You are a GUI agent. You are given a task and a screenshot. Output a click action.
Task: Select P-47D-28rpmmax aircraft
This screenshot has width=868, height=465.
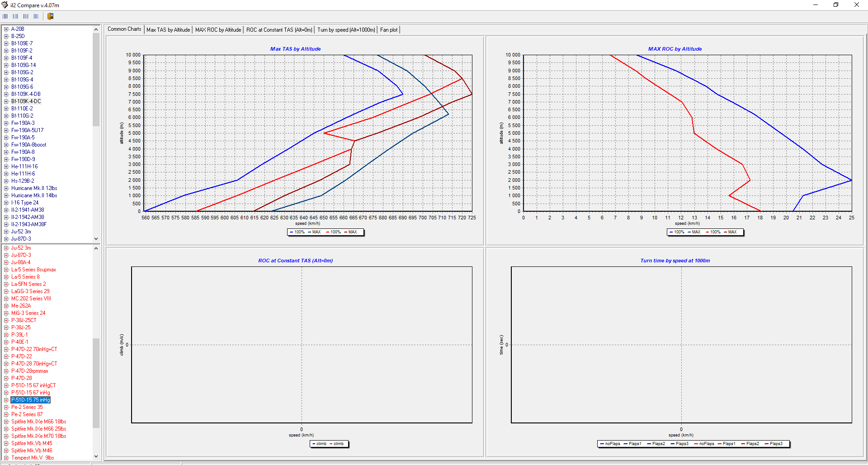pos(30,371)
